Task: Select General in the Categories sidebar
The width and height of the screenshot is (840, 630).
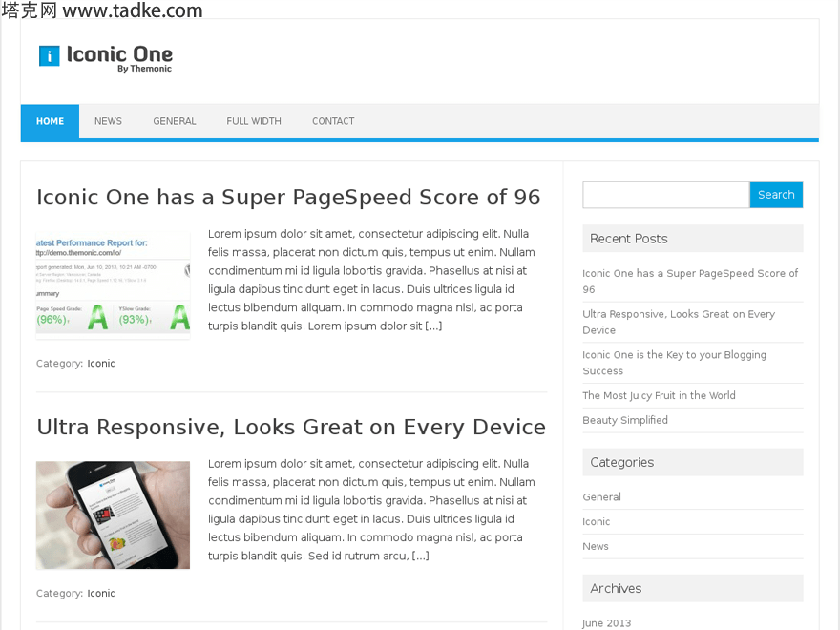Action: [601, 497]
